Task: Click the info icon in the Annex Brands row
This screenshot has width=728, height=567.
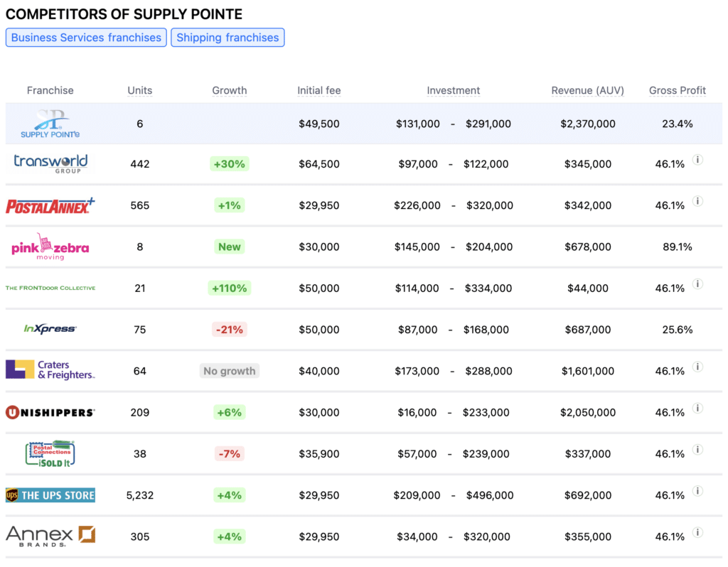Action: click(x=697, y=532)
